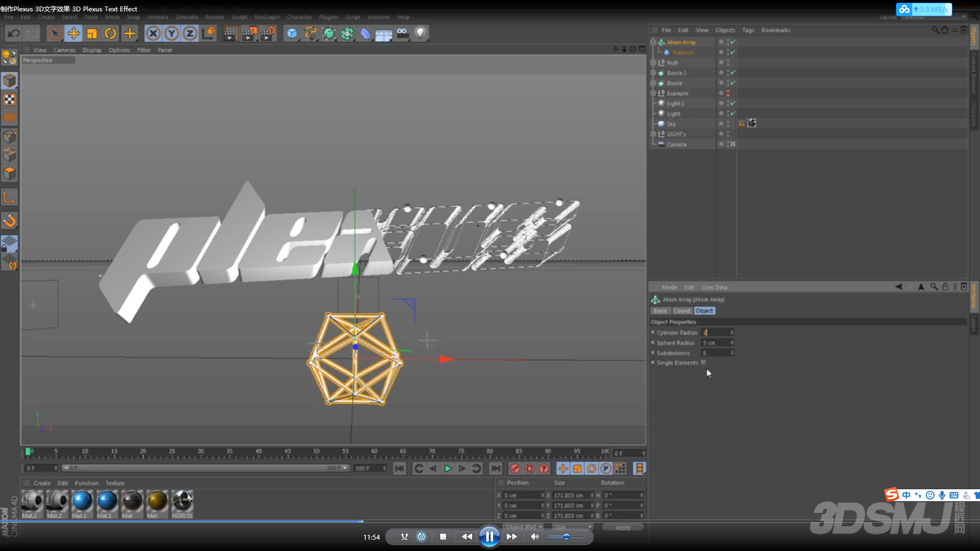Adjust the video player volume slider
This screenshot has height=551, width=980.
click(566, 537)
